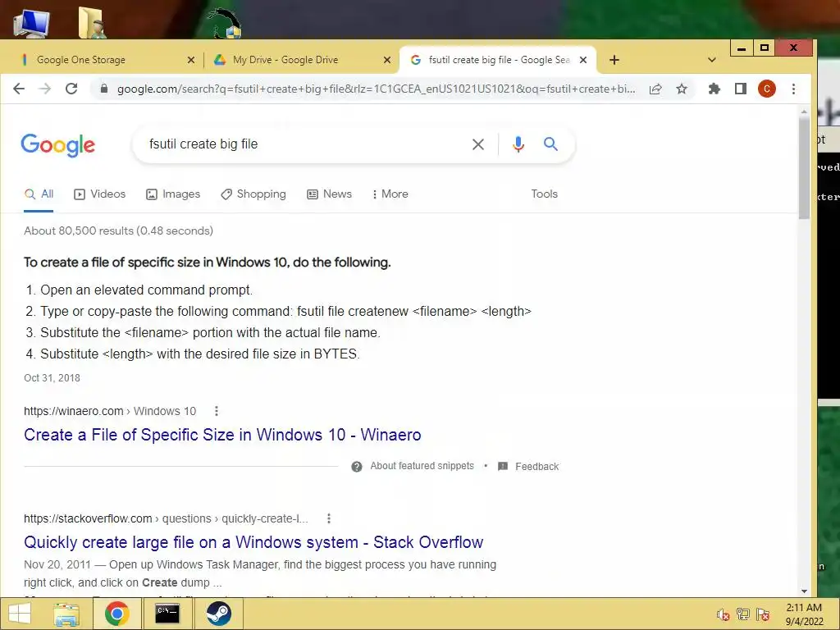Click About featured snippets link
Viewport: 840px width, 630px height.
[x=422, y=466]
